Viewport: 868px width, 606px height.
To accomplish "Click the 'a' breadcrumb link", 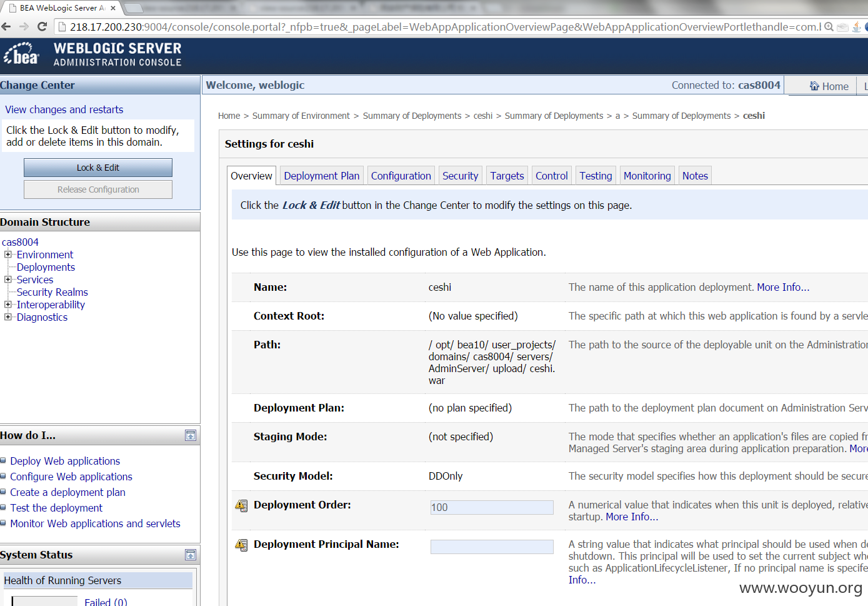I will 617,116.
